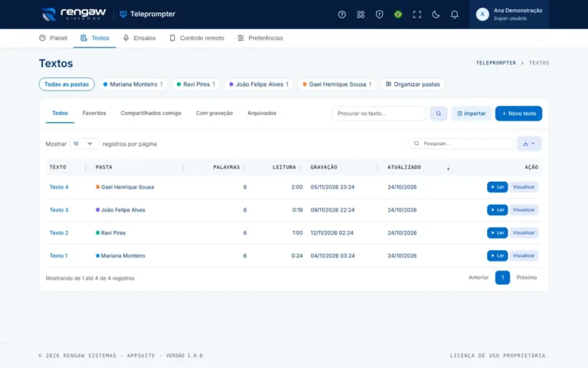Filter by Mariana Monteiro folder chip

pyautogui.click(x=132, y=84)
